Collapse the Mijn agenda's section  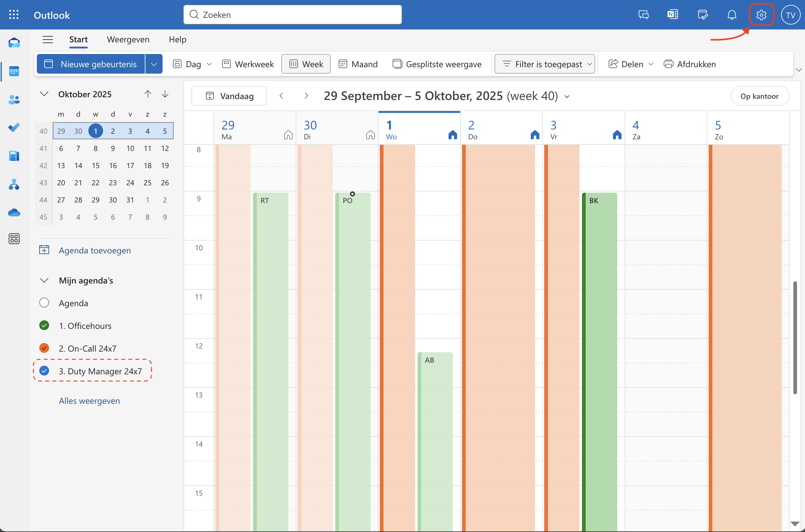pyautogui.click(x=44, y=280)
